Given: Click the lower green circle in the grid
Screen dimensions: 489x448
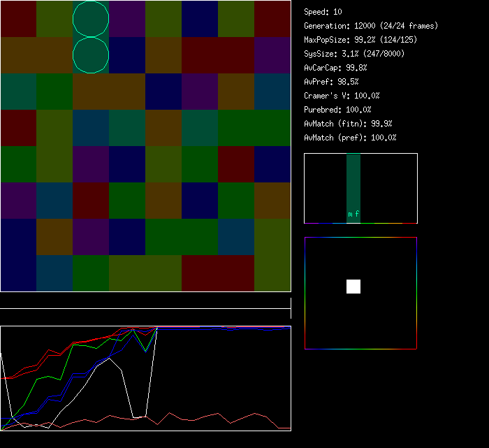Looking at the screenshot, I should tap(91, 55).
